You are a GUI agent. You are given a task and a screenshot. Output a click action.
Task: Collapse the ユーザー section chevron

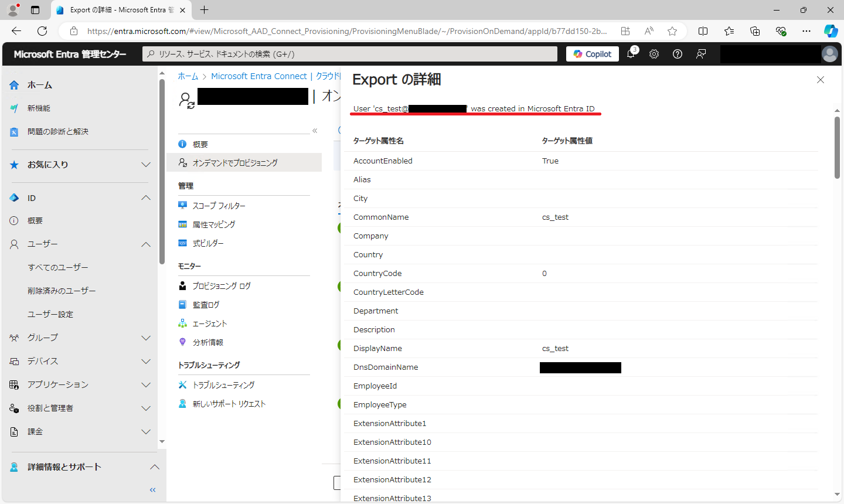146,244
